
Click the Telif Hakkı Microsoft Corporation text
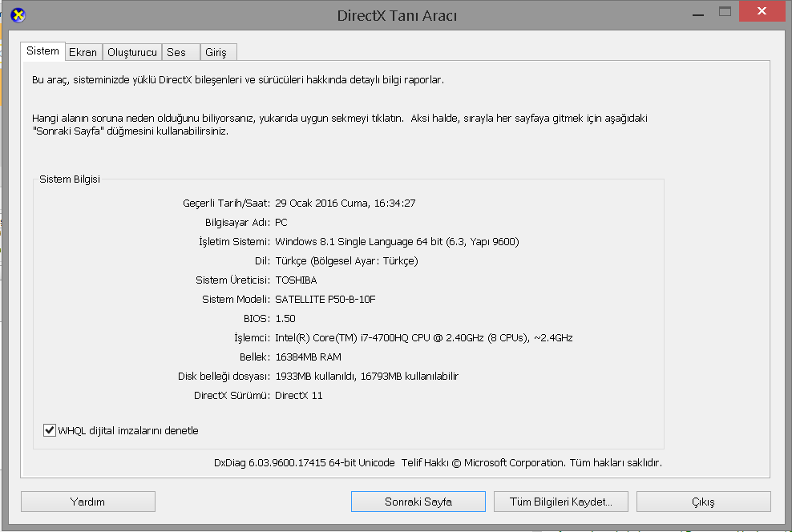(x=531, y=463)
